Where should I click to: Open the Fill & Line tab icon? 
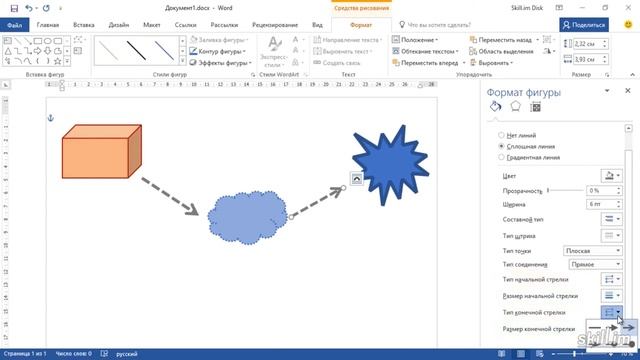click(x=495, y=107)
